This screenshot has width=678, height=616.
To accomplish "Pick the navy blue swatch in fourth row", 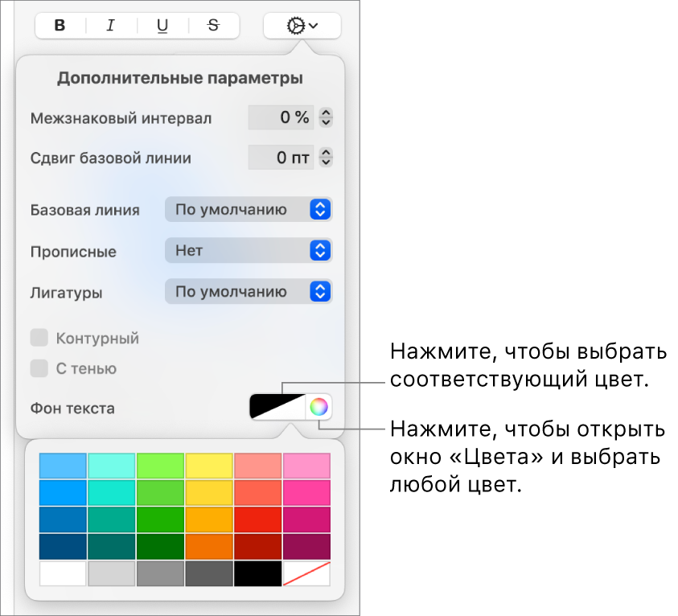I will click(63, 546).
